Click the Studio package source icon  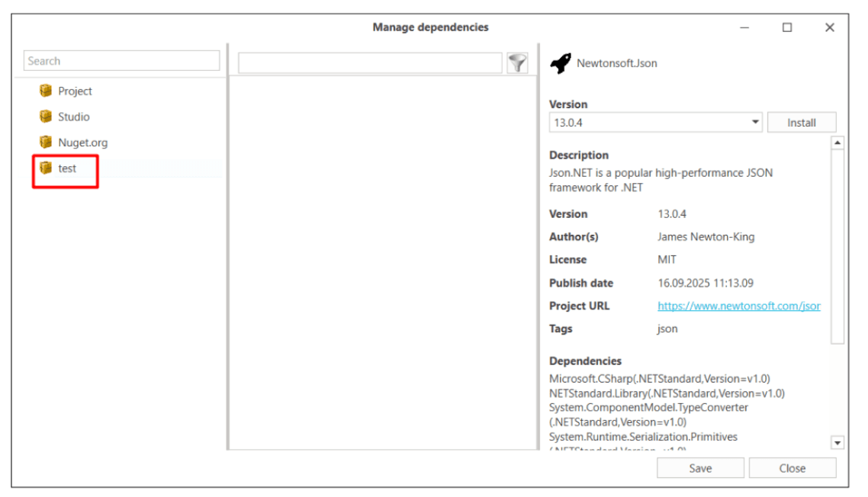(45, 117)
